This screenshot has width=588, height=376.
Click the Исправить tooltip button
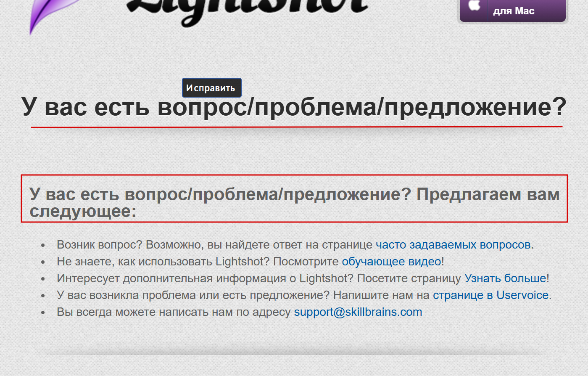click(x=211, y=88)
